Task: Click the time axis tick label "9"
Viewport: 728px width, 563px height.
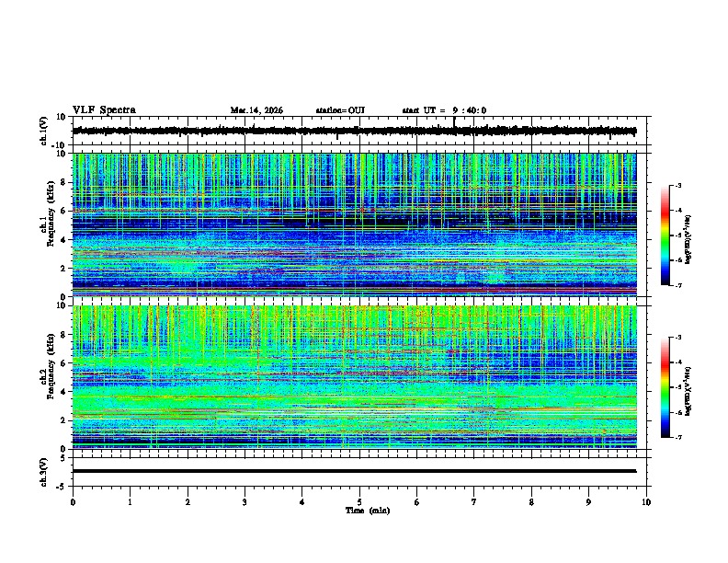Action: pos(588,502)
